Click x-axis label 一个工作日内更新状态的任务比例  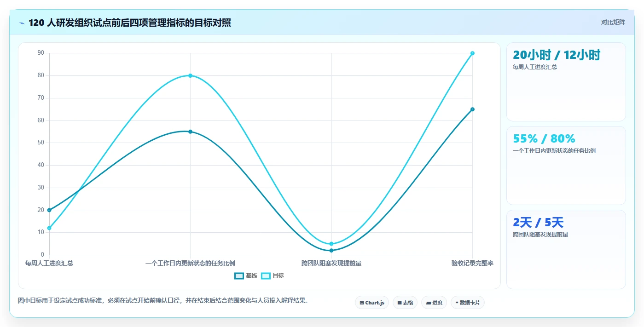(190, 264)
